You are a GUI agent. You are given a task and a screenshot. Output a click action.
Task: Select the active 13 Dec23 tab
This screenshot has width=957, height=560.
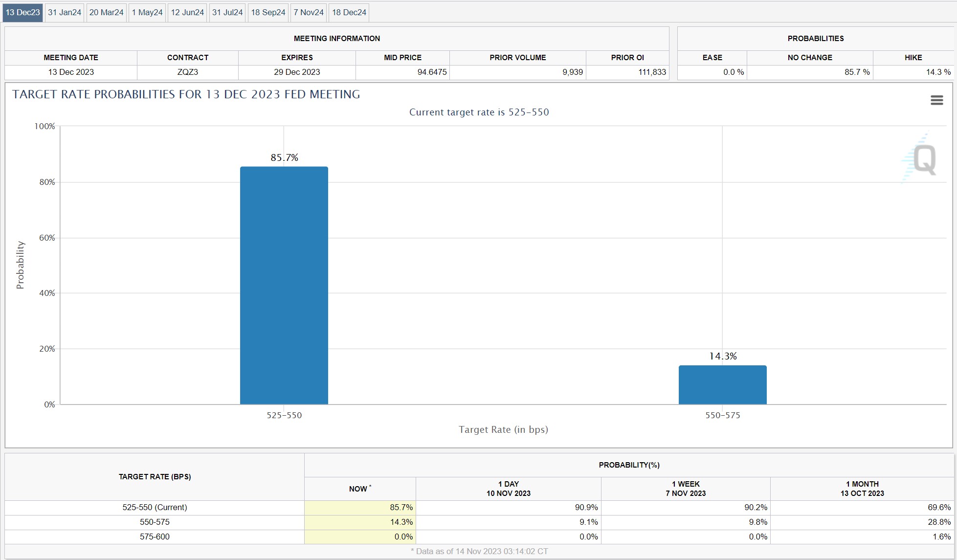point(22,12)
